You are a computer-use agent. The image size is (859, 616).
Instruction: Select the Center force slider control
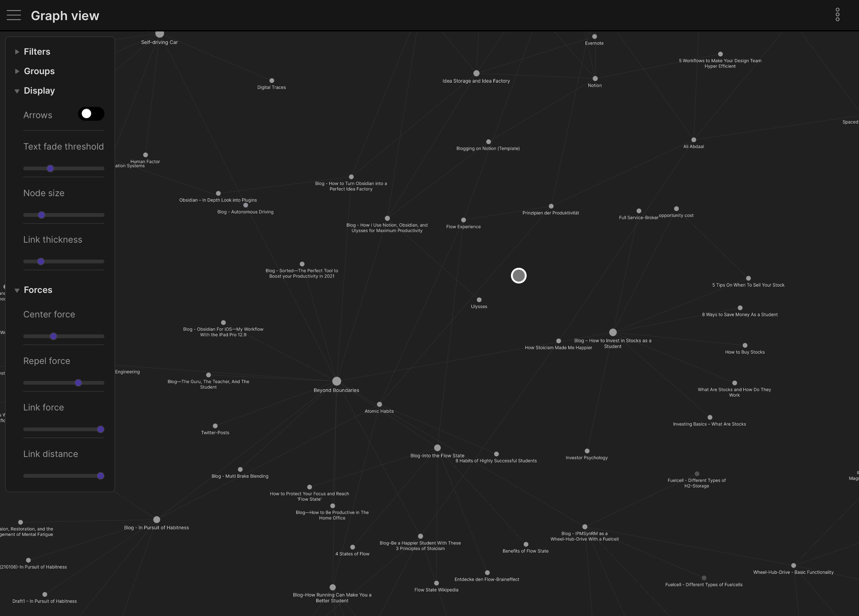[x=53, y=336]
